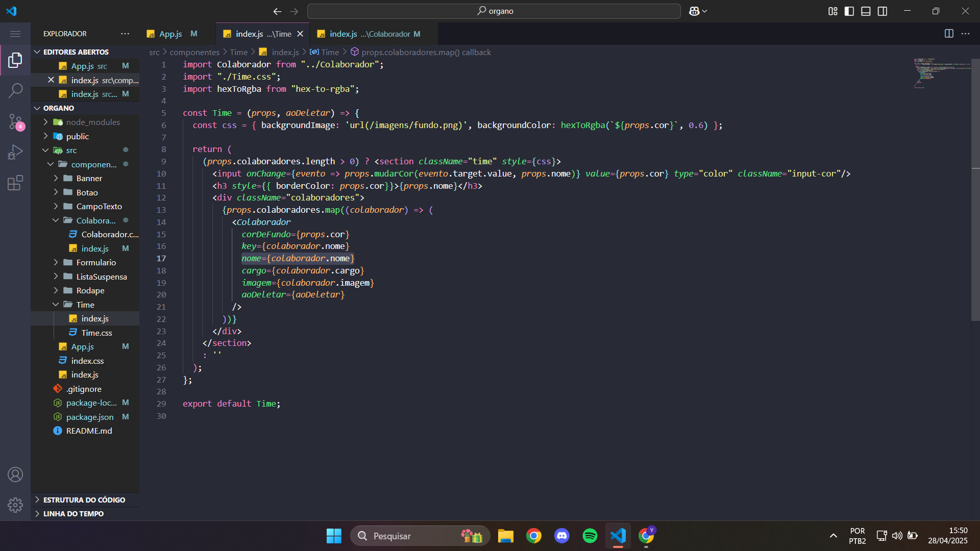980x551 pixels.
Task: Open the Extensions view
Action: click(15, 183)
